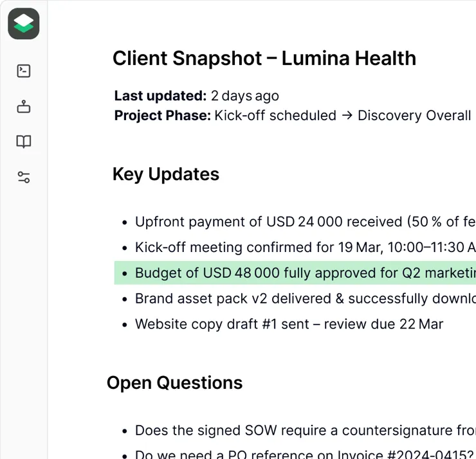This screenshot has width=476, height=459.
Task: Open the sliders settings sidebar icon
Action: click(24, 177)
